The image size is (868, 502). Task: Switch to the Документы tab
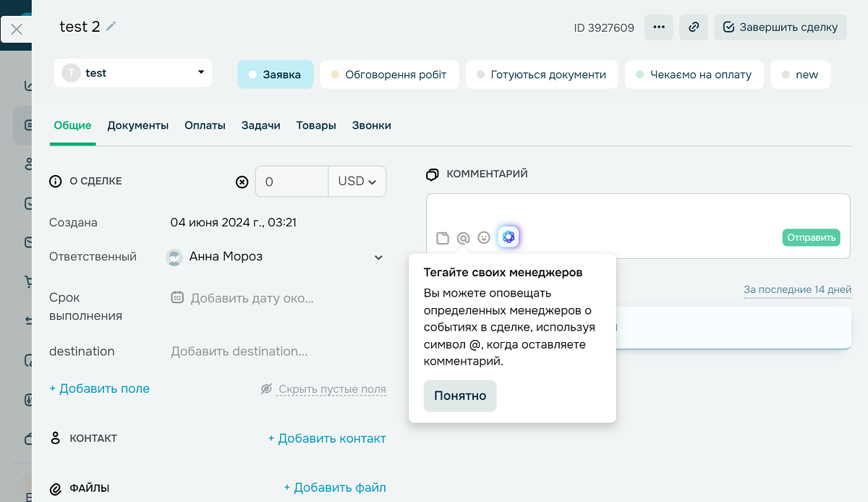138,125
